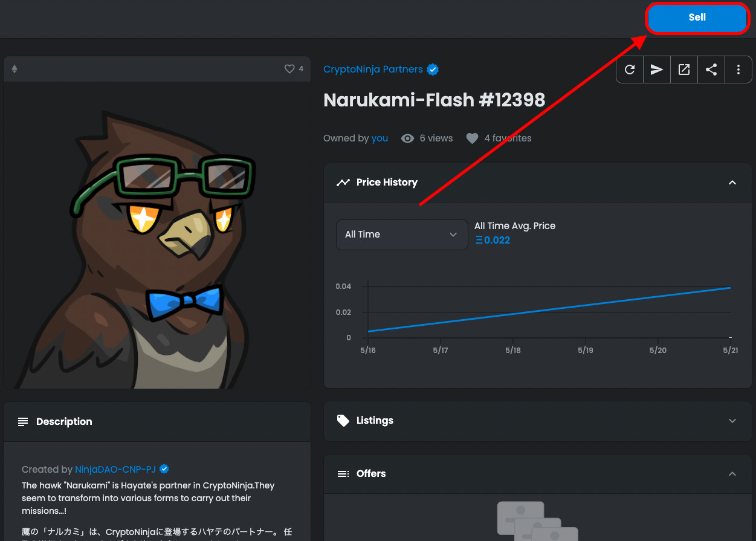This screenshot has width=756, height=541.
Task: Click the 4 favorites text
Action: pos(508,138)
